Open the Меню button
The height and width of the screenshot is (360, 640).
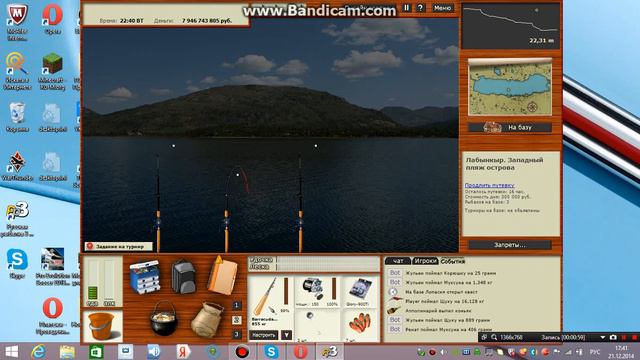pyautogui.click(x=442, y=8)
